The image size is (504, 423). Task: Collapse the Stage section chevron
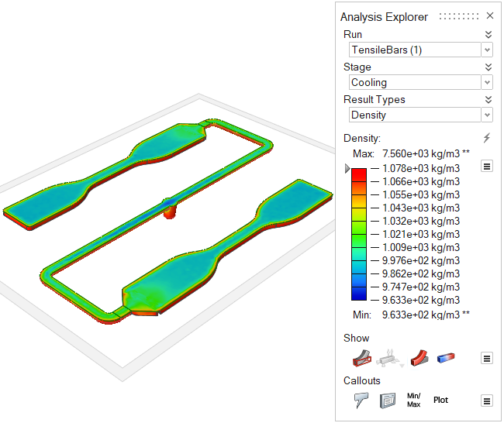tap(488, 67)
